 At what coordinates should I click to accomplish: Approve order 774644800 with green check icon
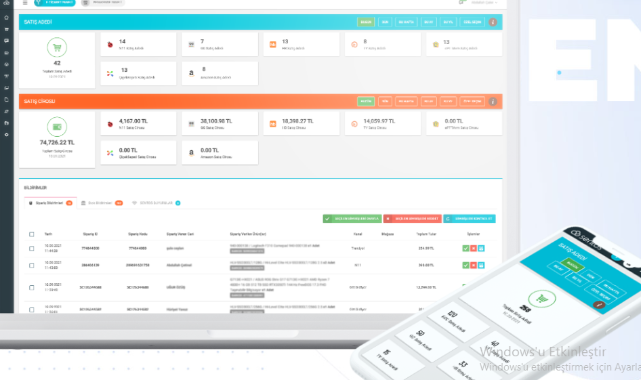[466, 248]
